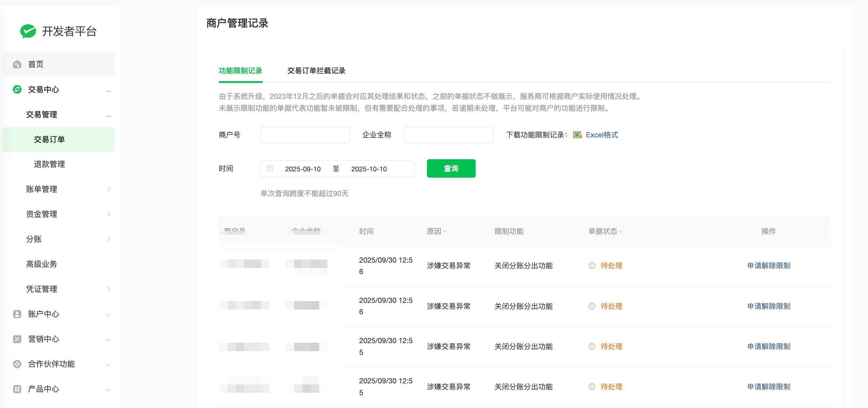Select the 功能限制记录 tab
The height and width of the screenshot is (408, 868).
pyautogui.click(x=240, y=71)
